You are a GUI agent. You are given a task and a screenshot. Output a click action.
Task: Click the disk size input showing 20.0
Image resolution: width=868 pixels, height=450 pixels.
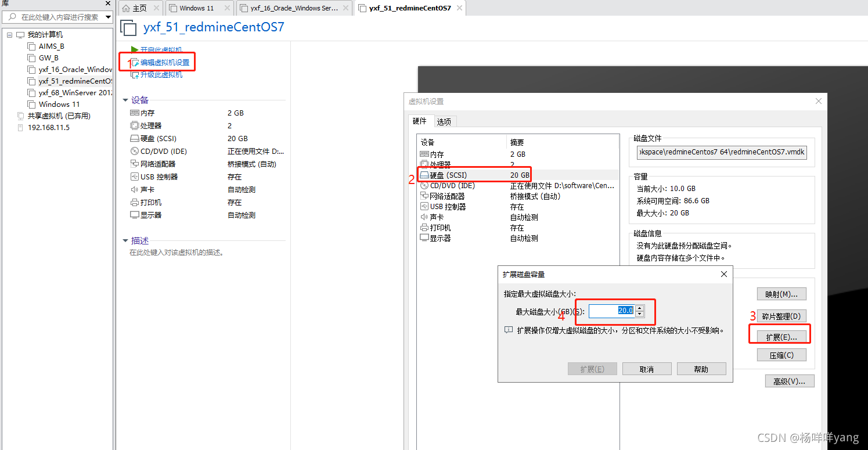coord(613,311)
